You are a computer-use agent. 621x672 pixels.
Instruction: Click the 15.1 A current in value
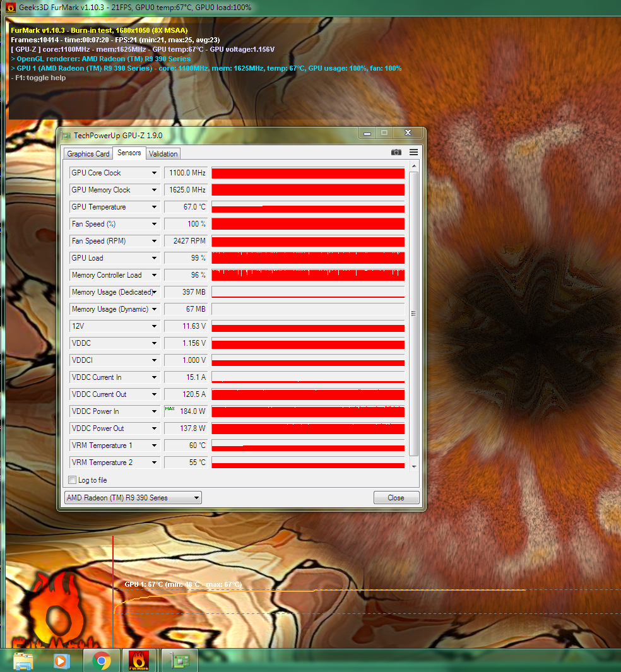click(186, 377)
